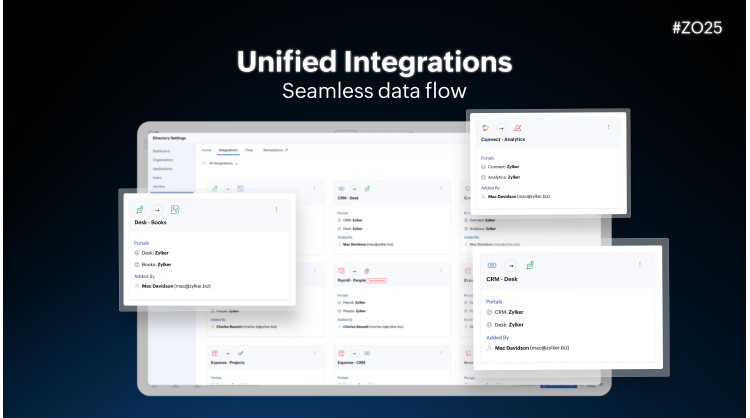This screenshot has height=418, width=750.
Task: Select Applications in the sidebar
Action: coord(163,169)
